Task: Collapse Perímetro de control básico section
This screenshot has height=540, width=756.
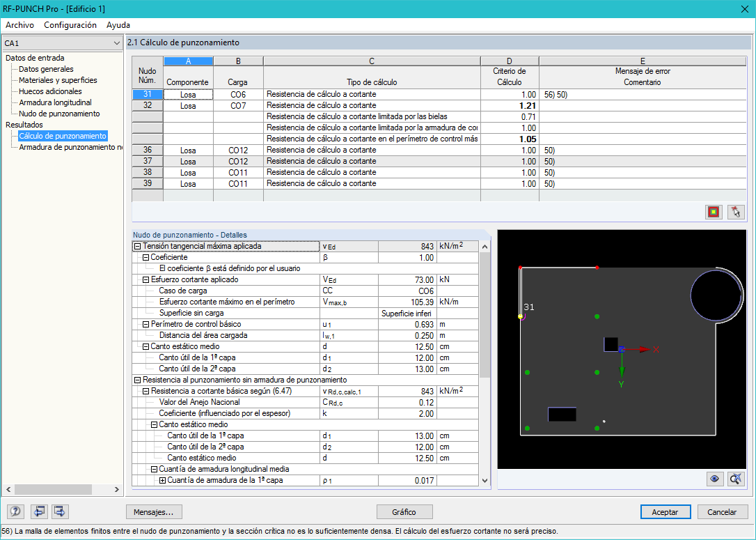Action: (x=145, y=324)
